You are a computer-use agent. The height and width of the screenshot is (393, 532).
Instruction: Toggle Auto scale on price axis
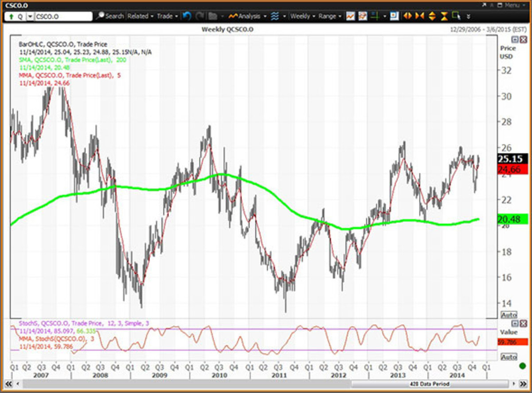(508, 315)
